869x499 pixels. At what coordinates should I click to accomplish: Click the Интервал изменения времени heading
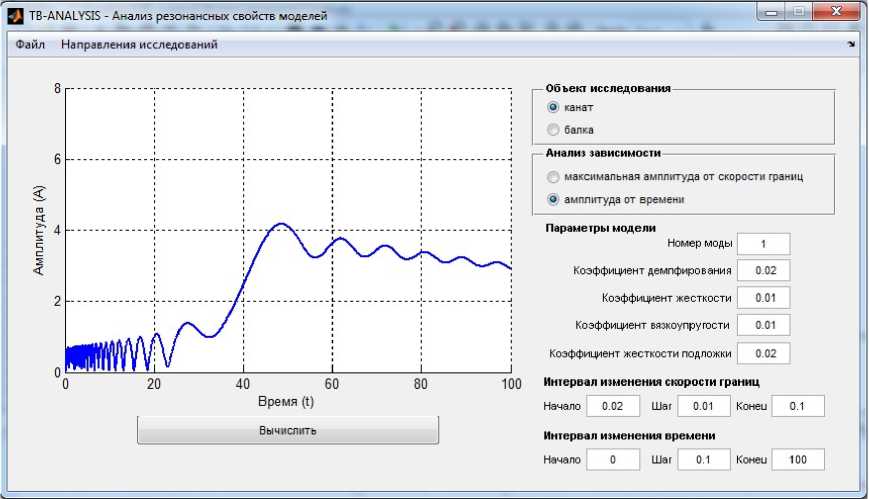(x=629, y=436)
